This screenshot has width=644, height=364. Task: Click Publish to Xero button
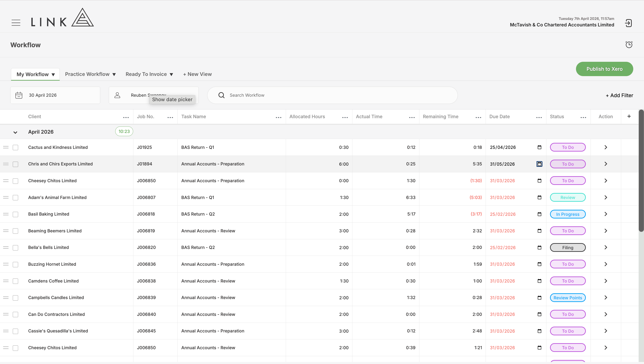pyautogui.click(x=604, y=69)
